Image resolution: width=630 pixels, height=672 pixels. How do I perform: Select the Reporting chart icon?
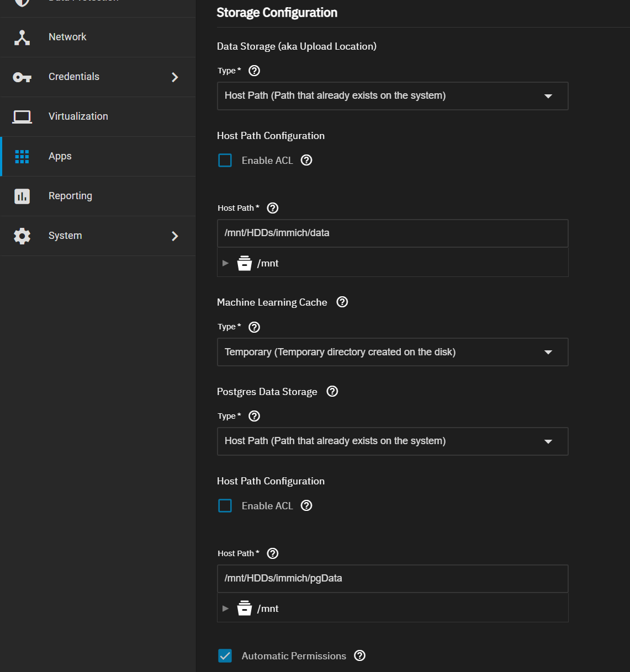22,196
